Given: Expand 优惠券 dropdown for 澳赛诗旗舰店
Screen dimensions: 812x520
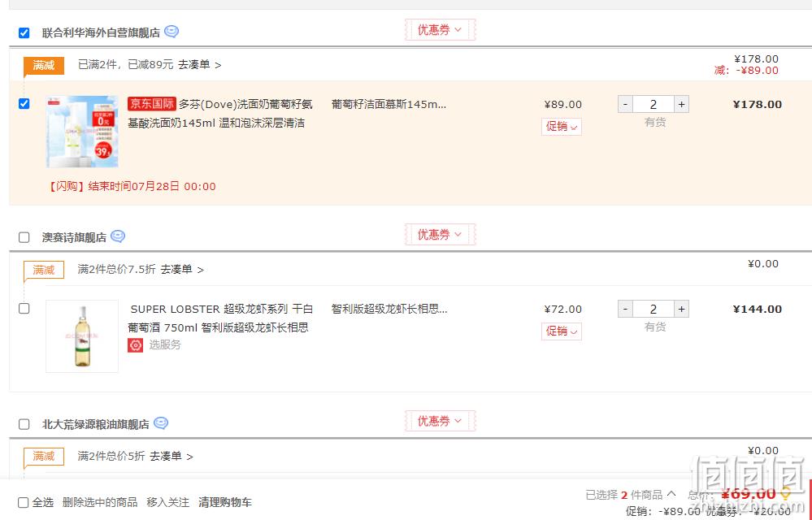Looking at the screenshot, I should pyautogui.click(x=440, y=234).
